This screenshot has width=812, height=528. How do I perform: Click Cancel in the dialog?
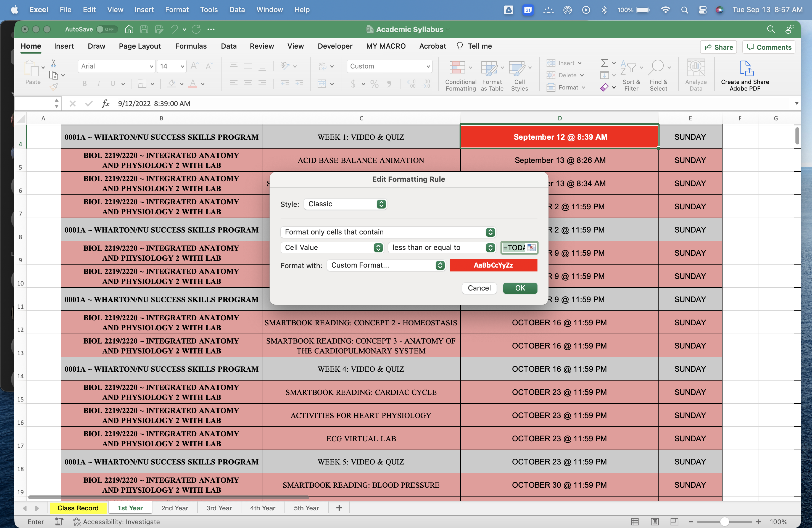pyautogui.click(x=479, y=288)
